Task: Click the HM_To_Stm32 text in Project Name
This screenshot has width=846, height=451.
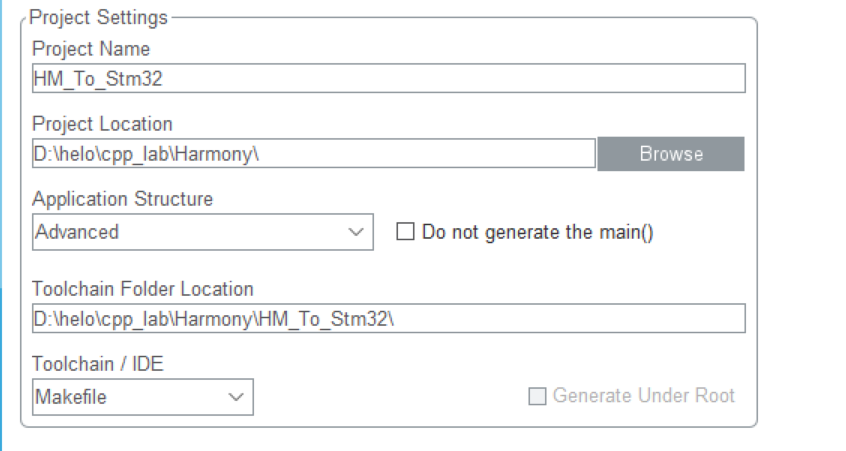Action: [x=98, y=79]
